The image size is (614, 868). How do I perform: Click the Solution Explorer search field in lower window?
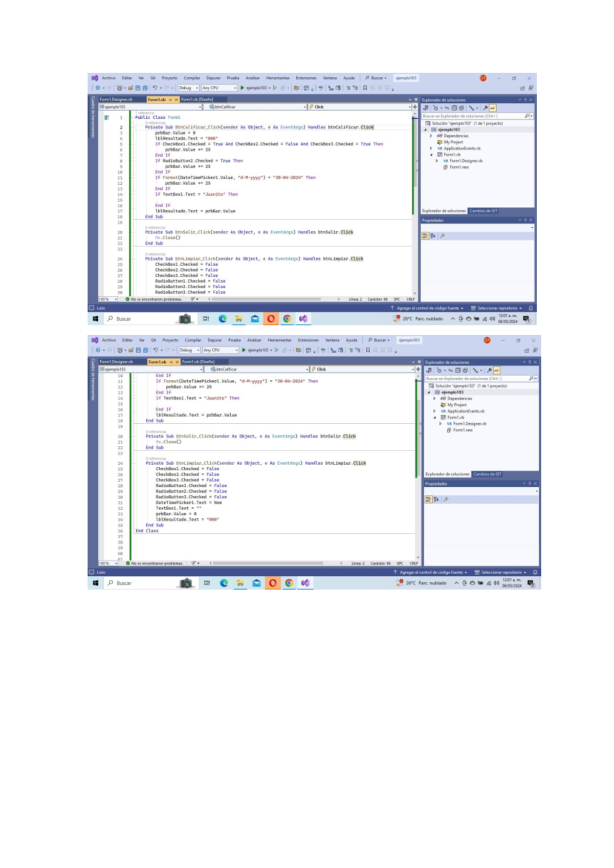pos(476,379)
